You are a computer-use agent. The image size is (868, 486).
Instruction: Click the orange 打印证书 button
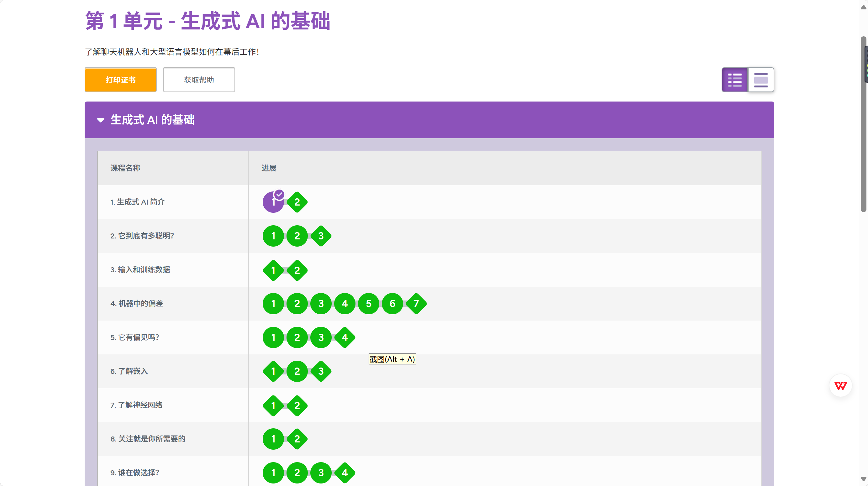[x=121, y=80]
